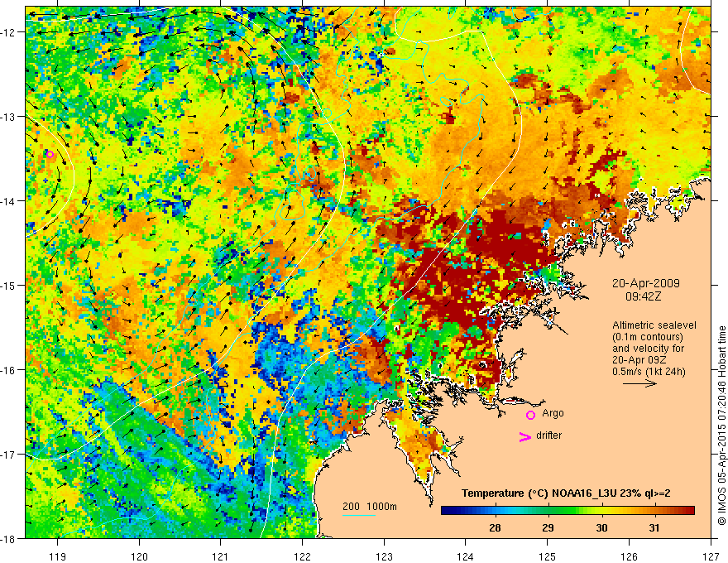Click the cyan 200 1000m depth line sample

(359, 515)
